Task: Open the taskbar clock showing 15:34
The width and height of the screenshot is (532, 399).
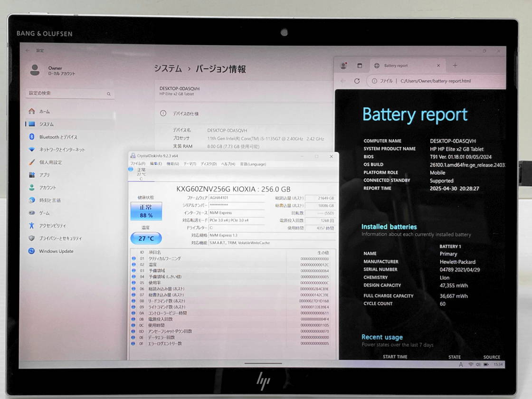Action: click(498, 364)
